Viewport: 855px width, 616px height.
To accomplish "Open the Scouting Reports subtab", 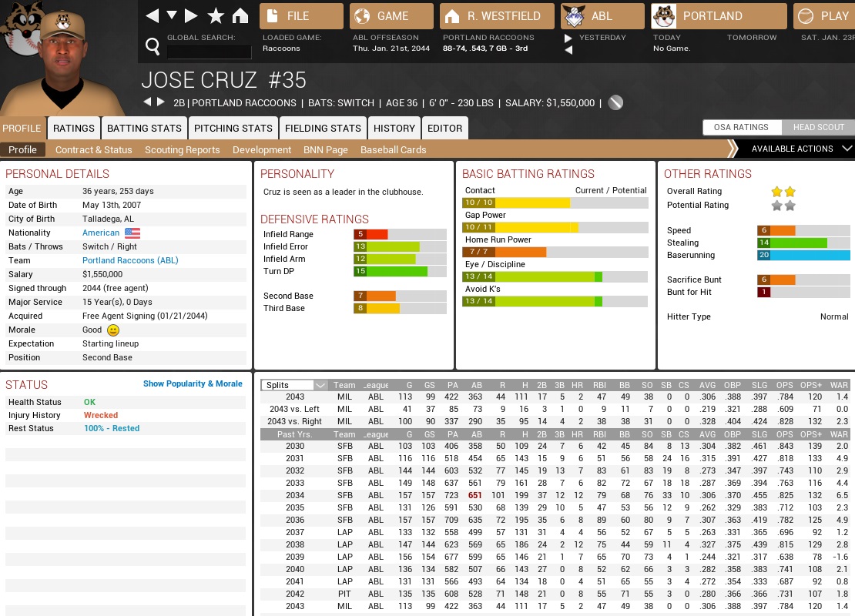I will (x=182, y=150).
